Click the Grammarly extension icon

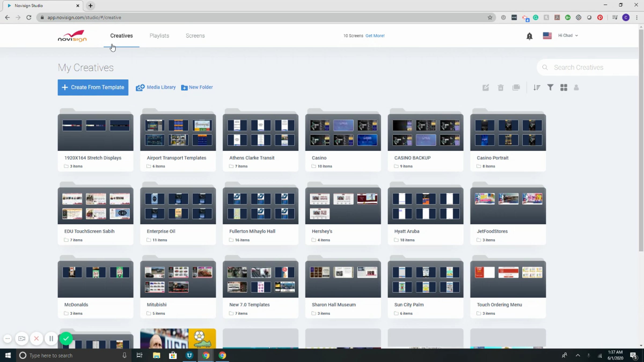tap(536, 17)
